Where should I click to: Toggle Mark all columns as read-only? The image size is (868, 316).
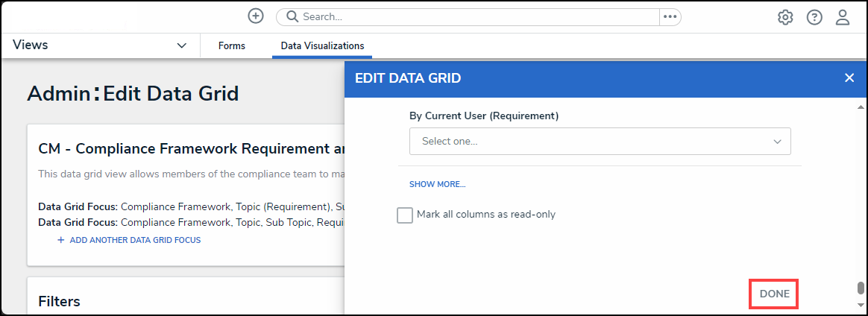pyautogui.click(x=405, y=215)
